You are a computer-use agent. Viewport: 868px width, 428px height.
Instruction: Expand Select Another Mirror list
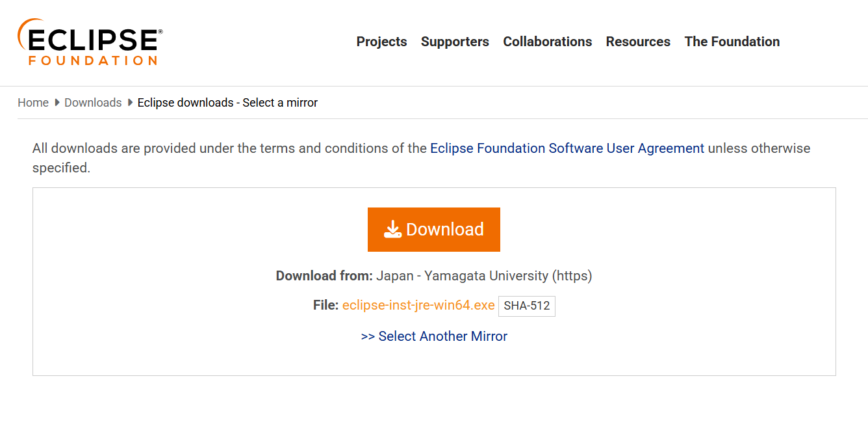click(434, 336)
